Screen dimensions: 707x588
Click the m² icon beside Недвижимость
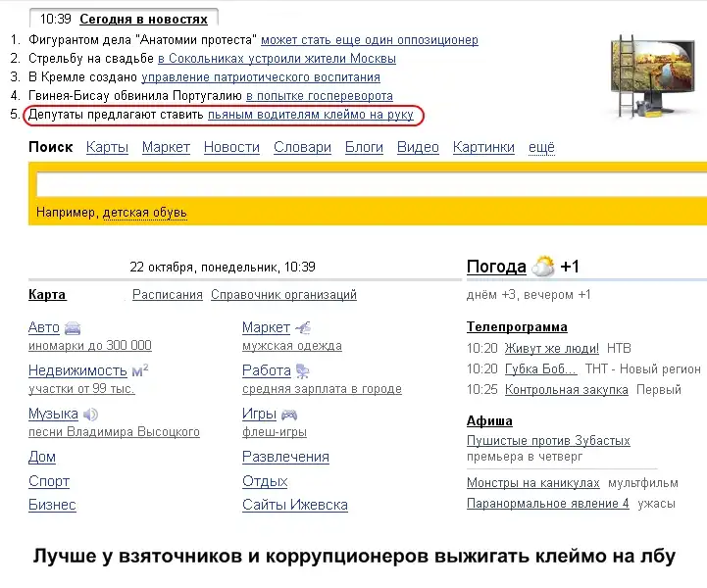coord(139,370)
